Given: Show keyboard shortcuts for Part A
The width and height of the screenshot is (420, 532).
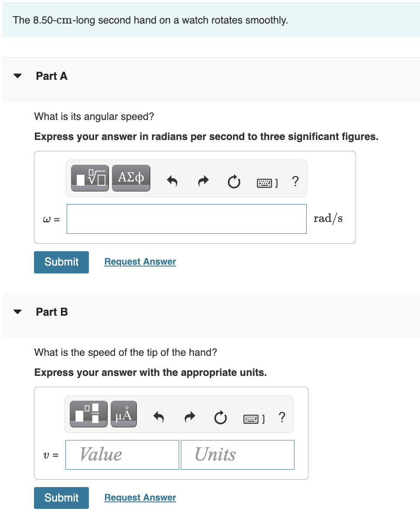Looking at the screenshot, I should [x=266, y=181].
